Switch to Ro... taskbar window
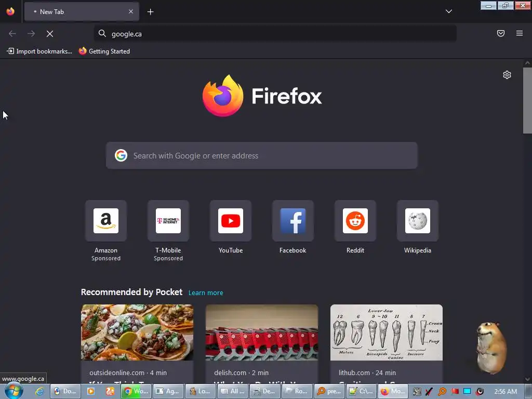Viewport: 532px width, 399px height. point(297,391)
